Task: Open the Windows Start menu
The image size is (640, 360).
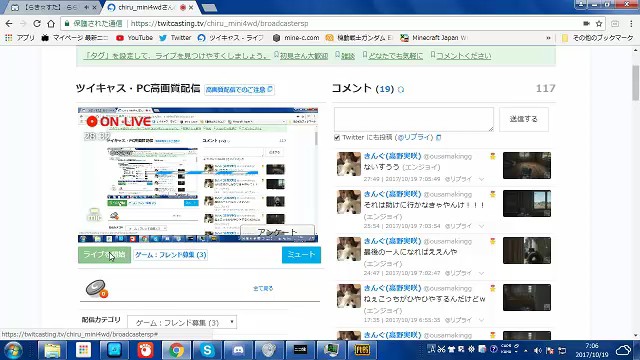Action: (x=13, y=350)
